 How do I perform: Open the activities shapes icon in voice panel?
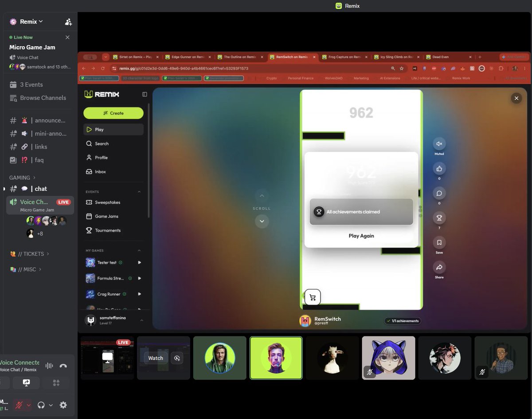pos(56,382)
